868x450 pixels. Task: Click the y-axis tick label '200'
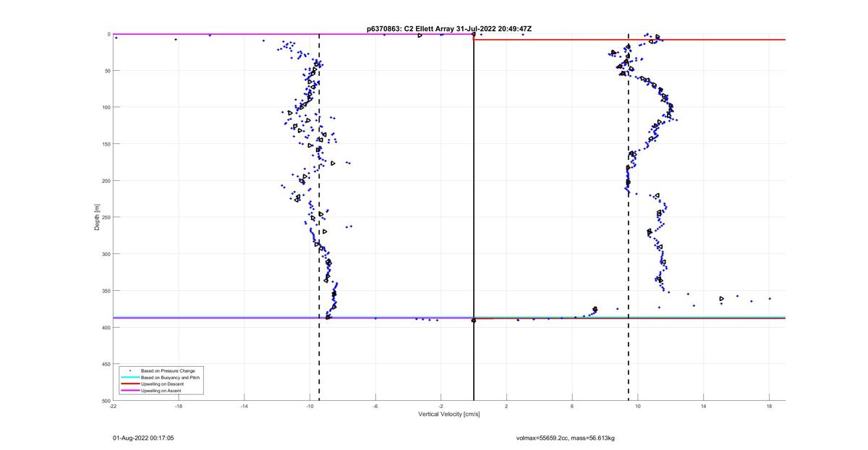[x=106, y=181]
